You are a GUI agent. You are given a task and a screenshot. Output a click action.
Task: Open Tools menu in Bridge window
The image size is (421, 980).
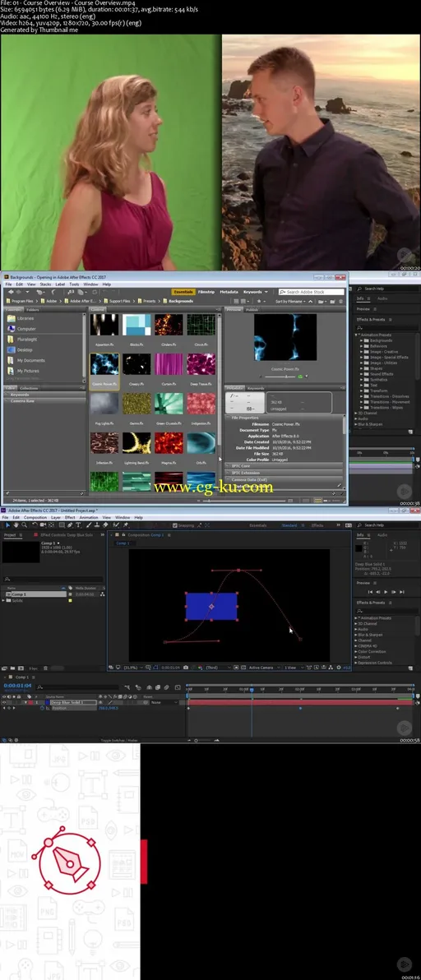[x=74, y=284]
